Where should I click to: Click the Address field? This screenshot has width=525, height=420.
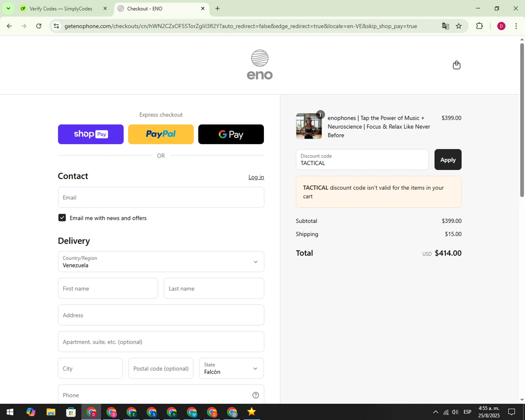click(161, 315)
